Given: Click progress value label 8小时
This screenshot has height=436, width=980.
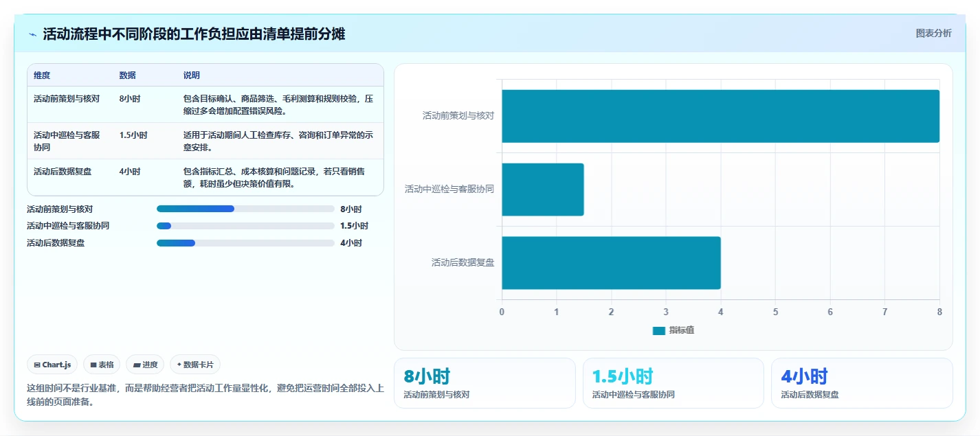Looking at the screenshot, I should [x=351, y=209].
